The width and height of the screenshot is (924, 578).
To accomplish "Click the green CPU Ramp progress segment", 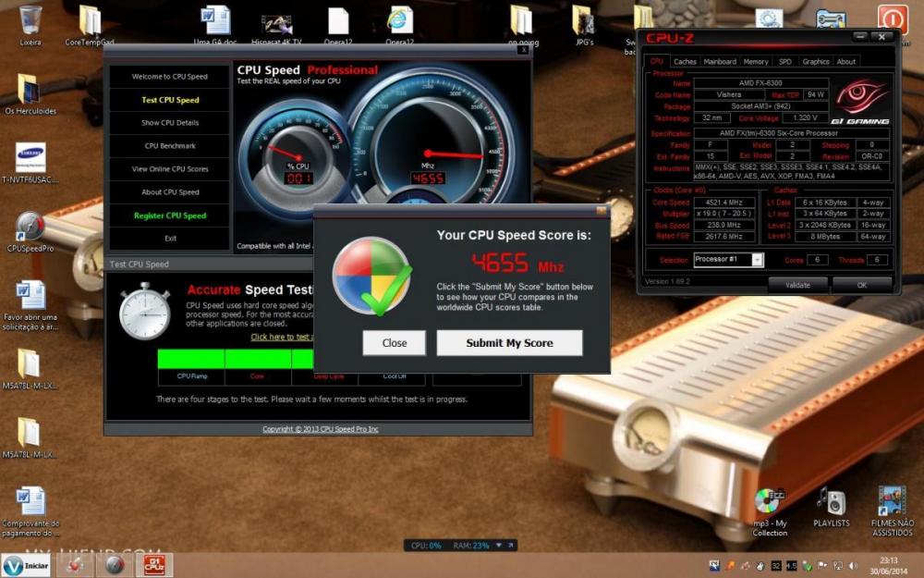I will (190, 359).
